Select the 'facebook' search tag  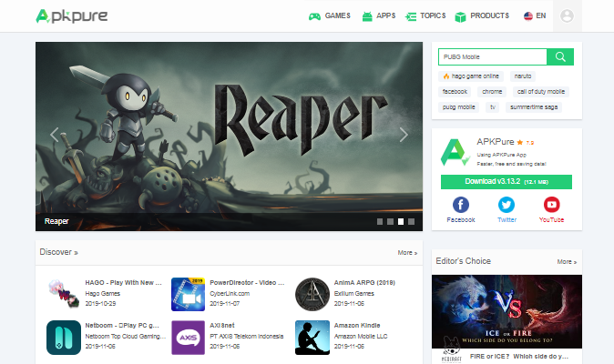tap(455, 92)
